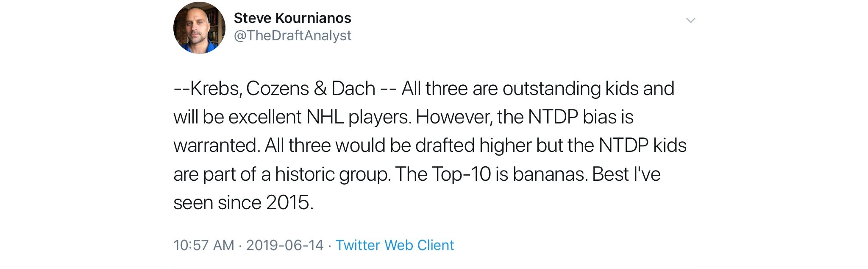Open the @TheDraftAnalyst handle link
This screenshot has width=868, height=269.
292,36
